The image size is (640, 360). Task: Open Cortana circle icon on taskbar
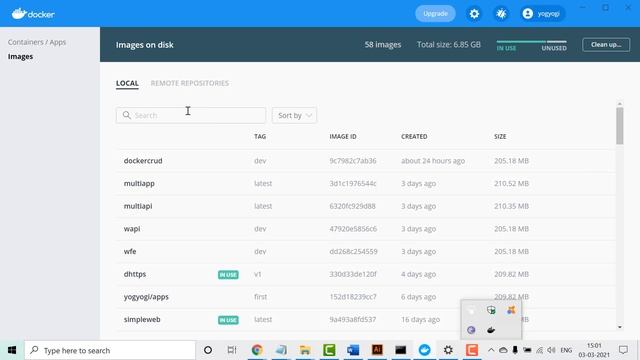(208, 350)
